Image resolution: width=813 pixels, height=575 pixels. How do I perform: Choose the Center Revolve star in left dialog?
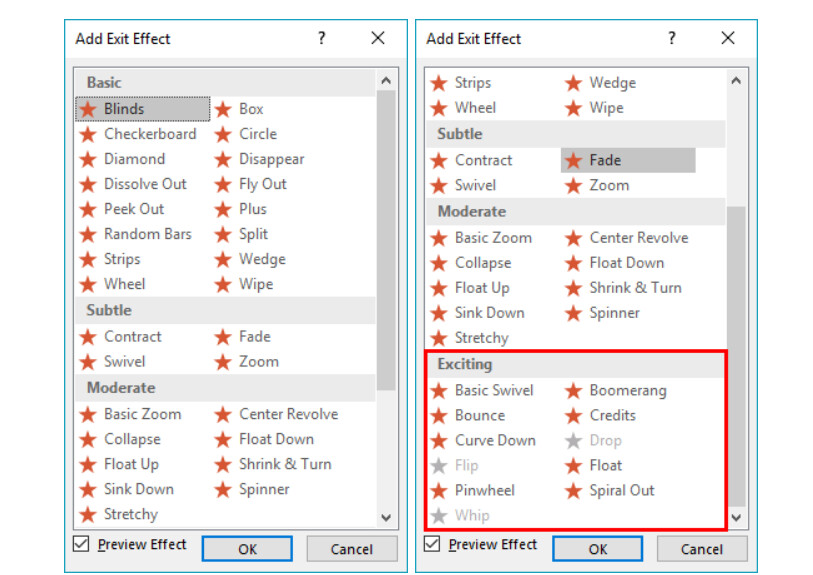coord(223,414)
